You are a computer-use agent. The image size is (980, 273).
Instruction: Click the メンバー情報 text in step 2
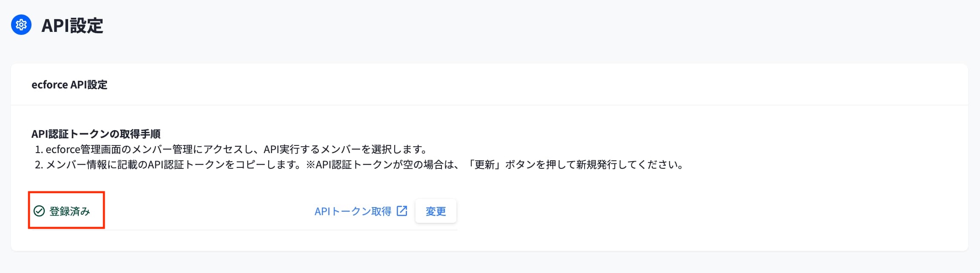[x=76, y=165]
